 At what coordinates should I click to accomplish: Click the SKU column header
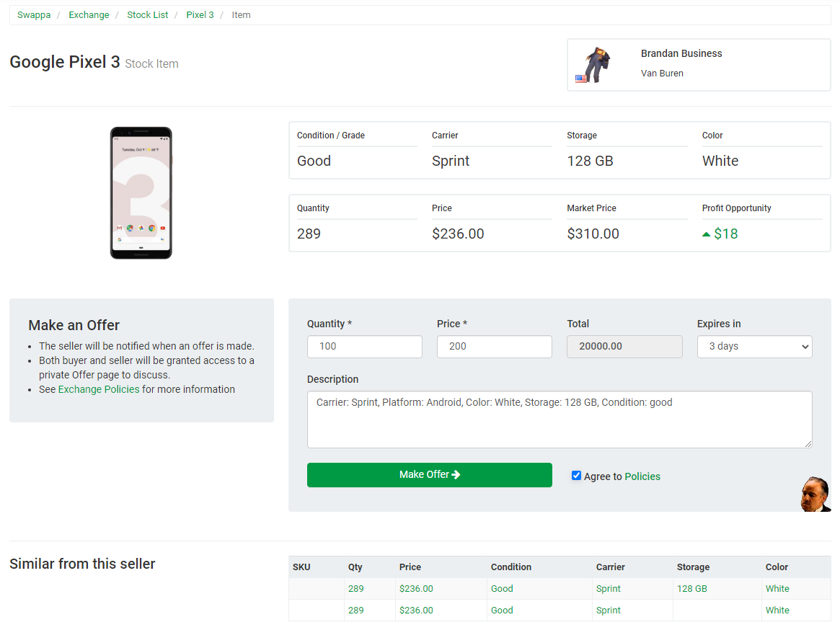click(301, 567)
